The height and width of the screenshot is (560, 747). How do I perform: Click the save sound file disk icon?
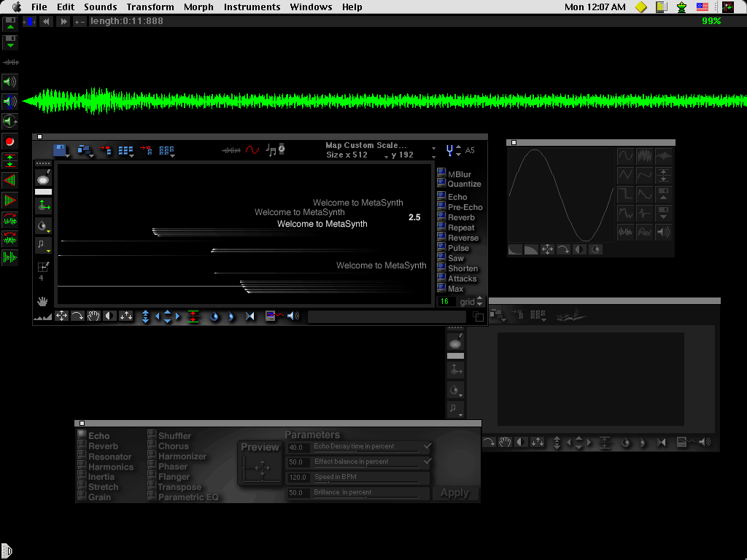click(x=10, y=42)
